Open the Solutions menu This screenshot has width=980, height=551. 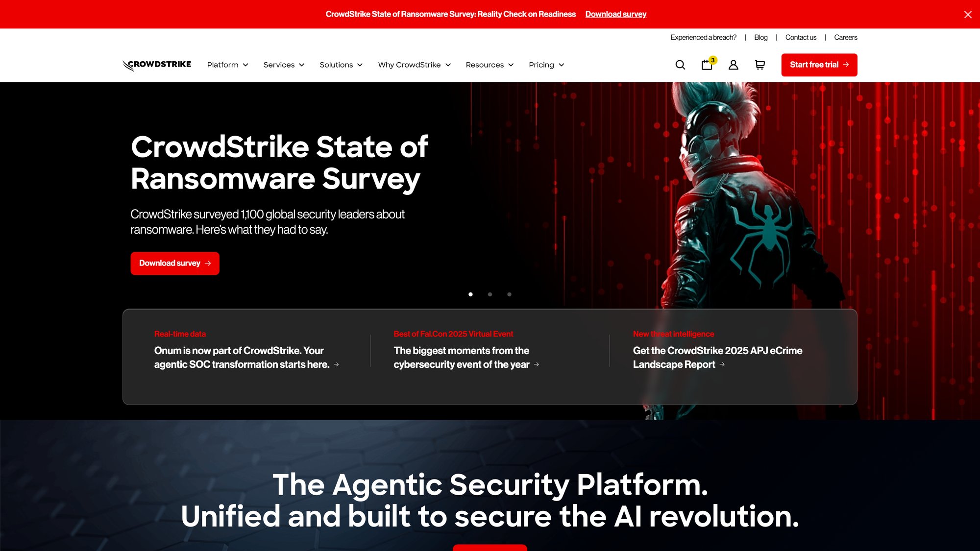click(x=341, y=65)
